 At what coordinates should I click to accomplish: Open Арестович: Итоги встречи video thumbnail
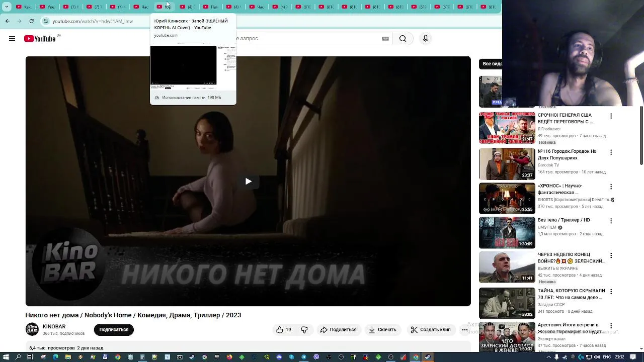coord(507,337)
